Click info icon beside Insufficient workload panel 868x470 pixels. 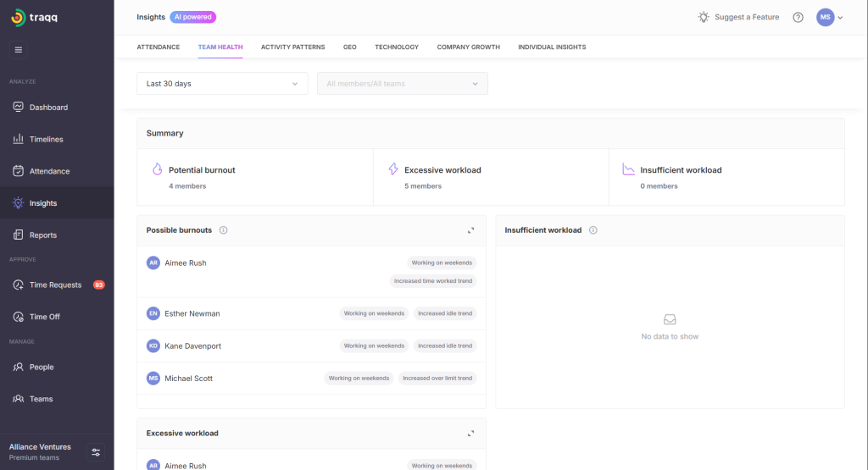tap(593, 230)
